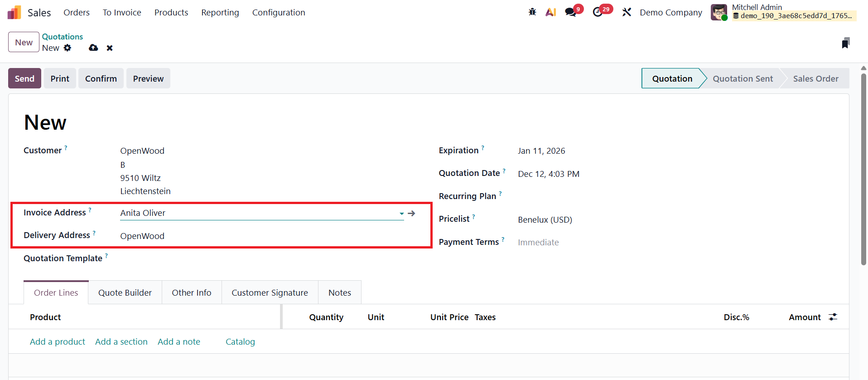
Task: Toggle optional columns settings in Order Lines
Action: (833, 317)
